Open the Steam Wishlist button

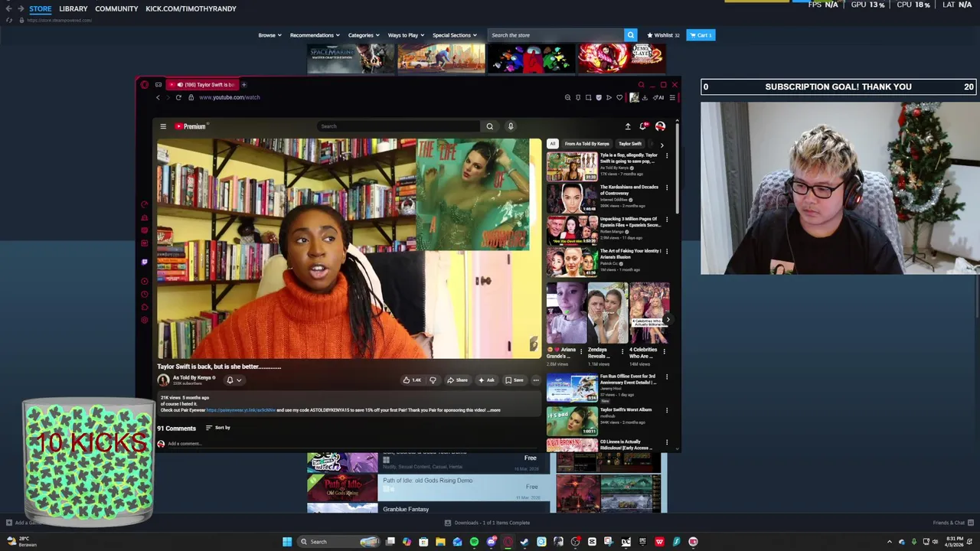click(663, 35)
